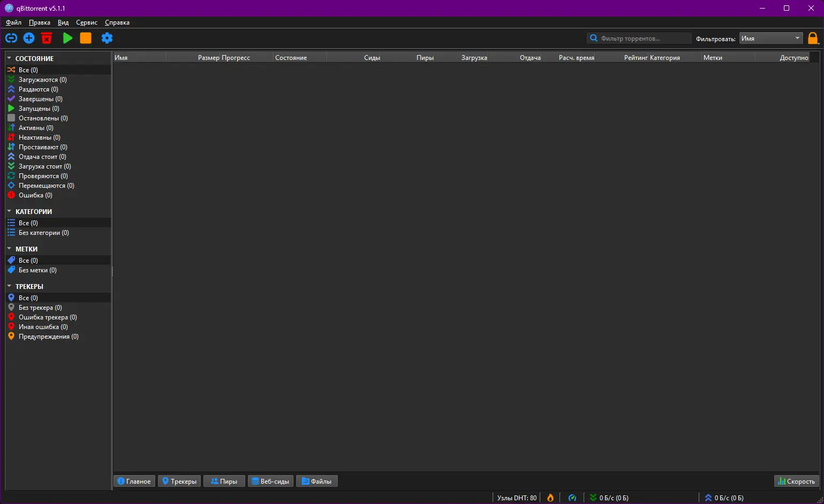The image size is (824, 504).
Task: Switch to the Файлы bottom tab
Action: 317,482
